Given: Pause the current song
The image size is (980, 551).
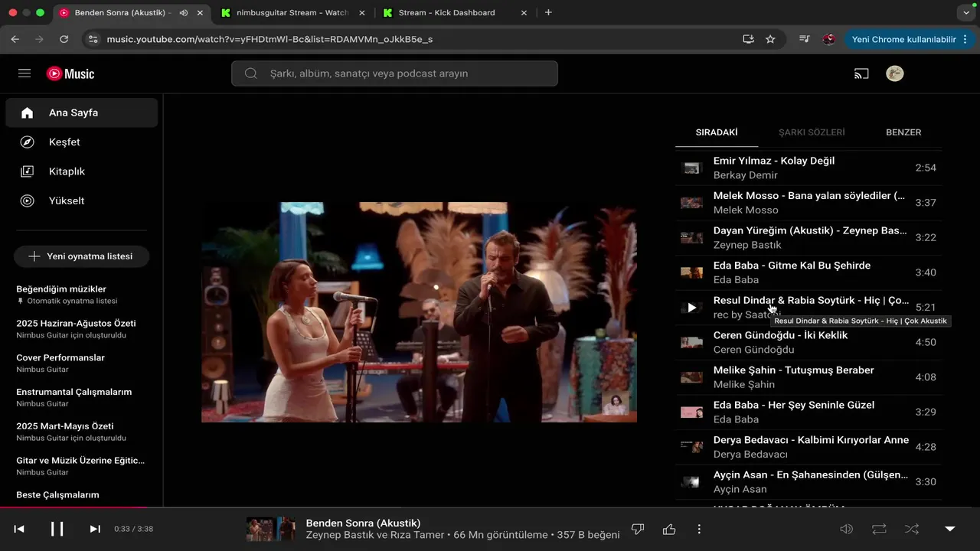Looking at the screenshot, I should 57,529.
